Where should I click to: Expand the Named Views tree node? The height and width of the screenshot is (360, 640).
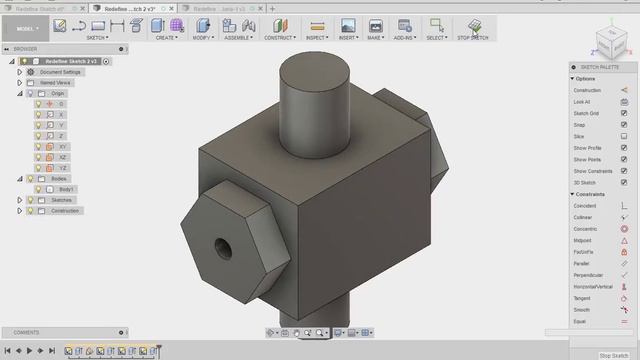tap(20, 83)
